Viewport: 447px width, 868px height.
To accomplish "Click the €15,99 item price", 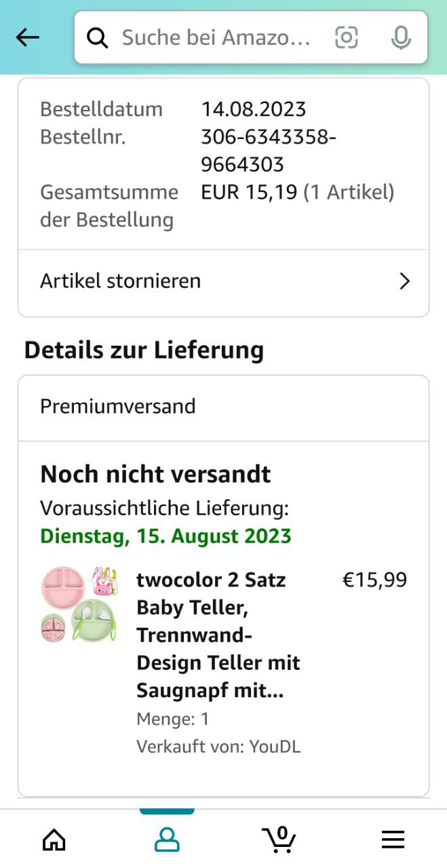I will (374, 580).
